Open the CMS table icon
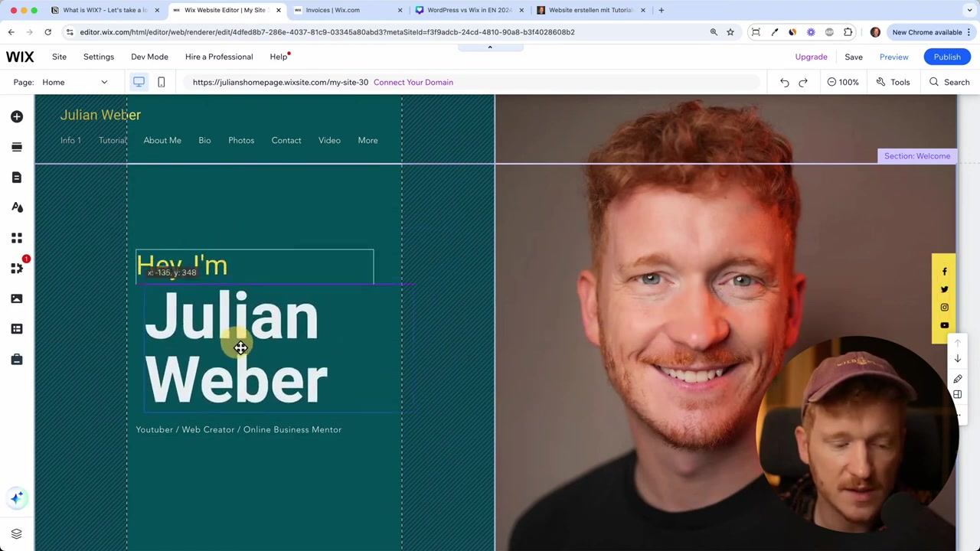Screen dimensions: 980x551 point(17,329)
